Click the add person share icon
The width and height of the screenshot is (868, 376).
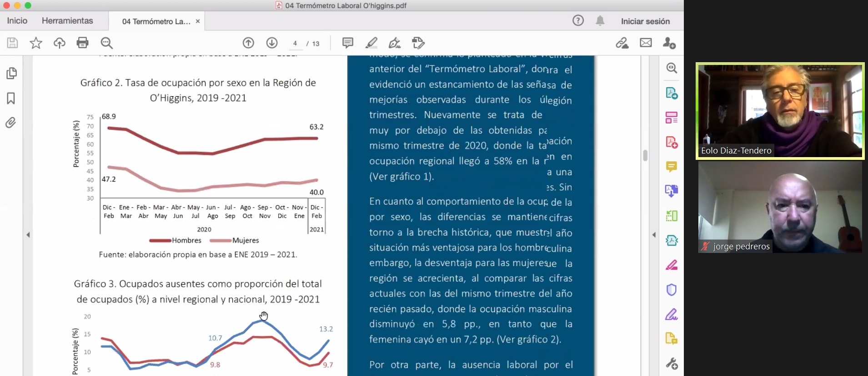click(669, 43)
